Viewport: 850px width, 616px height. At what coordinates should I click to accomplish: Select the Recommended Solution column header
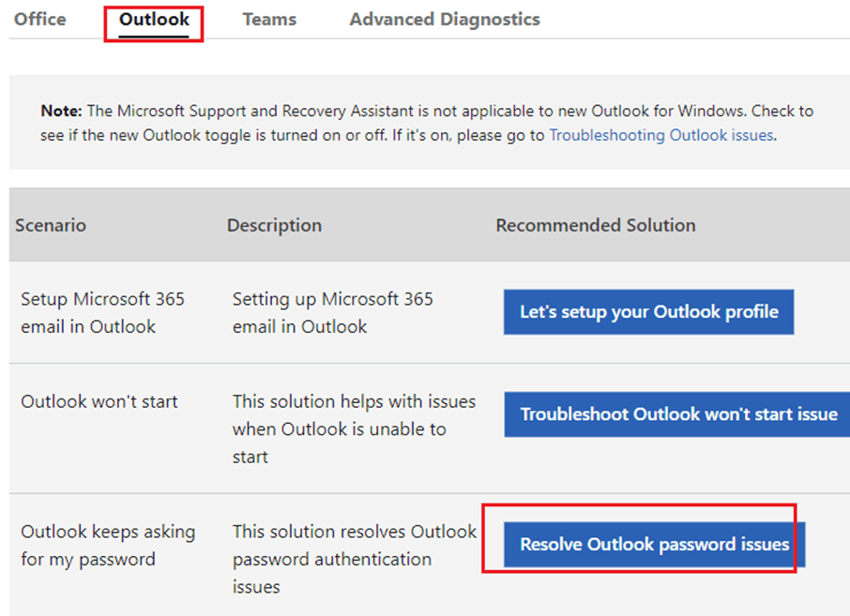coord(595,225)
